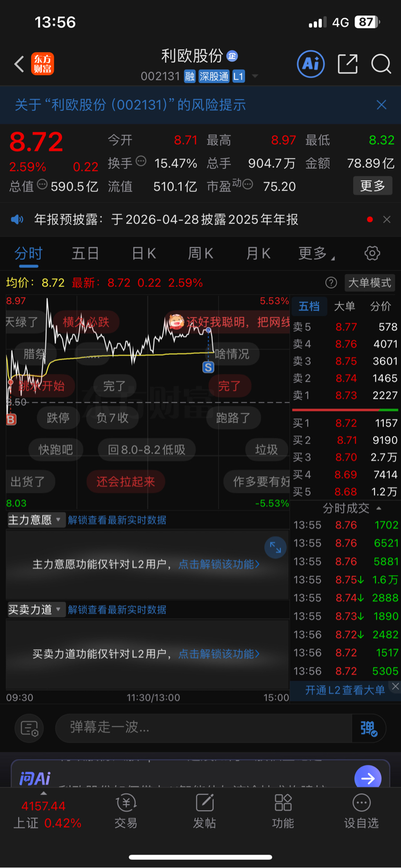Screen dimensions: 401x868
Task: Tap 解锁查看最新实时数据 beside 买卖力道
Action: point(117,610)
